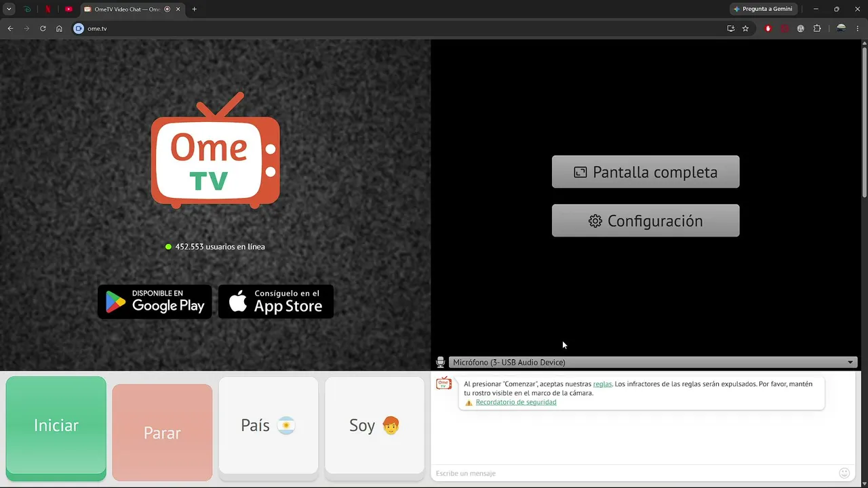Go back to the previous page
Image resolution: width=868 pixels, height=488 pixels.
[x=10, y=28]
